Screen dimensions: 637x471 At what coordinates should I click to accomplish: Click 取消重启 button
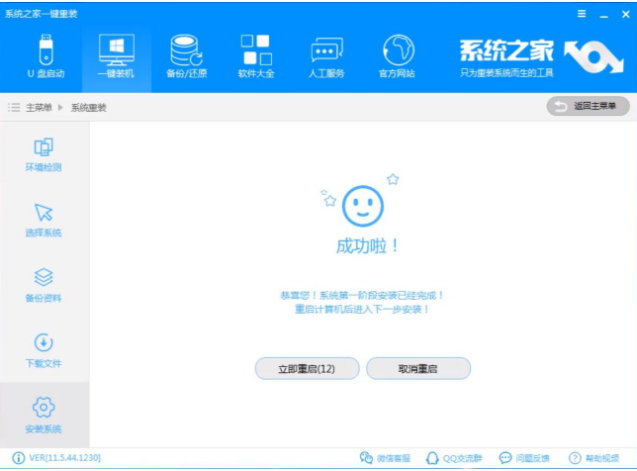pyautogui.click(x=418, y=369)
